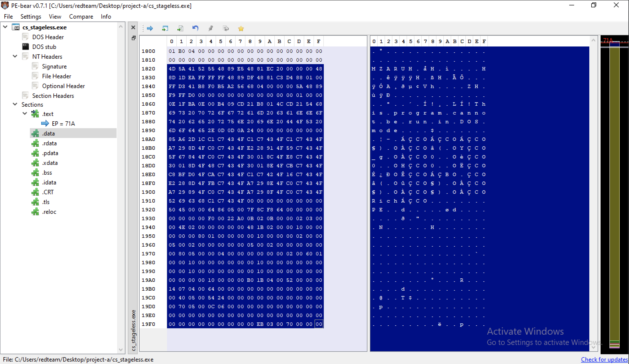Click the greyed copy toolbar icon
629x364 pixels.
click(226, 28)
